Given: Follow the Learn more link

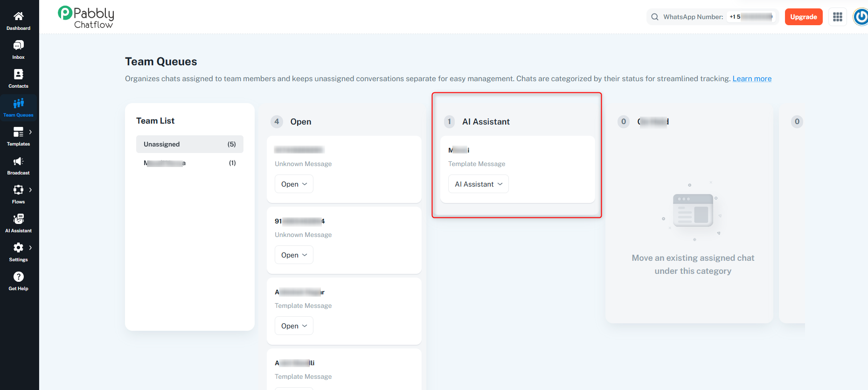Looking at the screenshot, I should pyautogui.click(x=752, y=78).
